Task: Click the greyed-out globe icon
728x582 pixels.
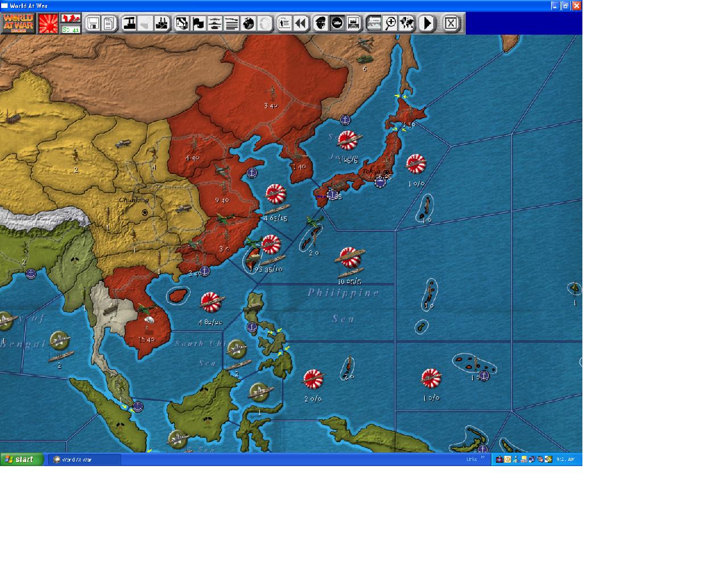Action: (x=264, y=23)
